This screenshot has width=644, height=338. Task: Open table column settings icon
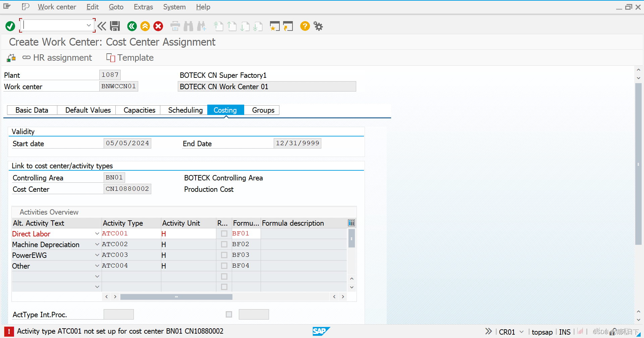point(351,223)
